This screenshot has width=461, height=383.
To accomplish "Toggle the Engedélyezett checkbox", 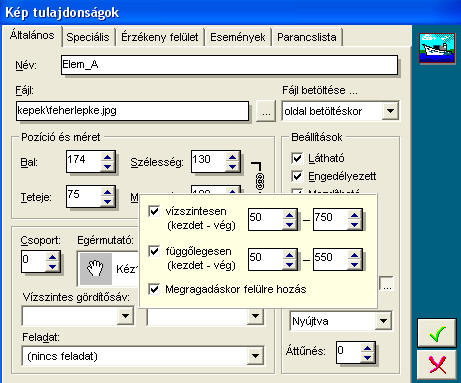I will pos(297,176).
